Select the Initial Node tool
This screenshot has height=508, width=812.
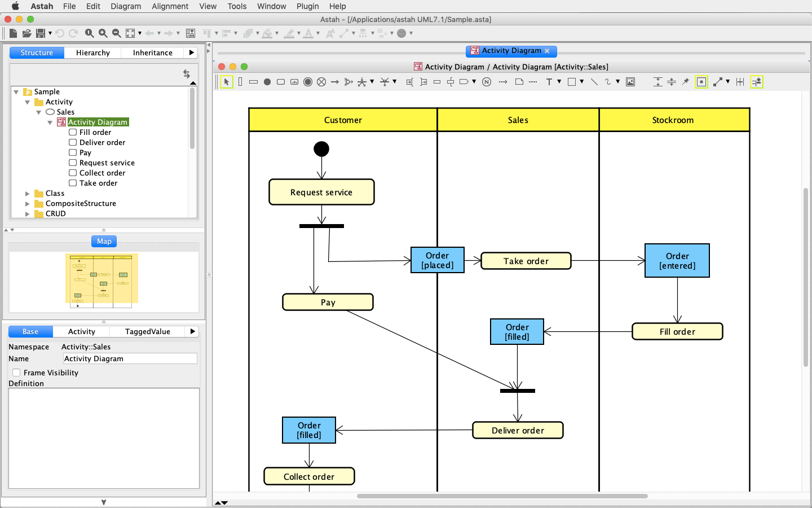(267, 82)
